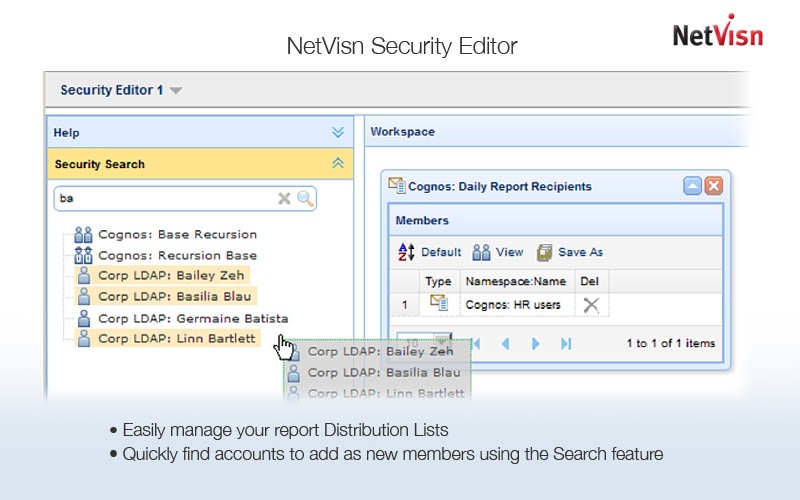Click the Save As button label
800x500 pixels.
pos(580,252)
